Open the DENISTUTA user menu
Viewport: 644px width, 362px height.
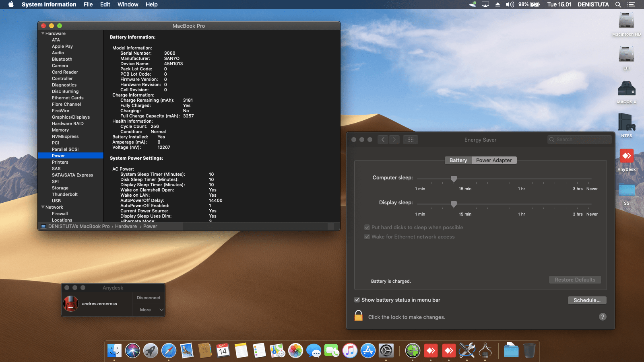593,4
